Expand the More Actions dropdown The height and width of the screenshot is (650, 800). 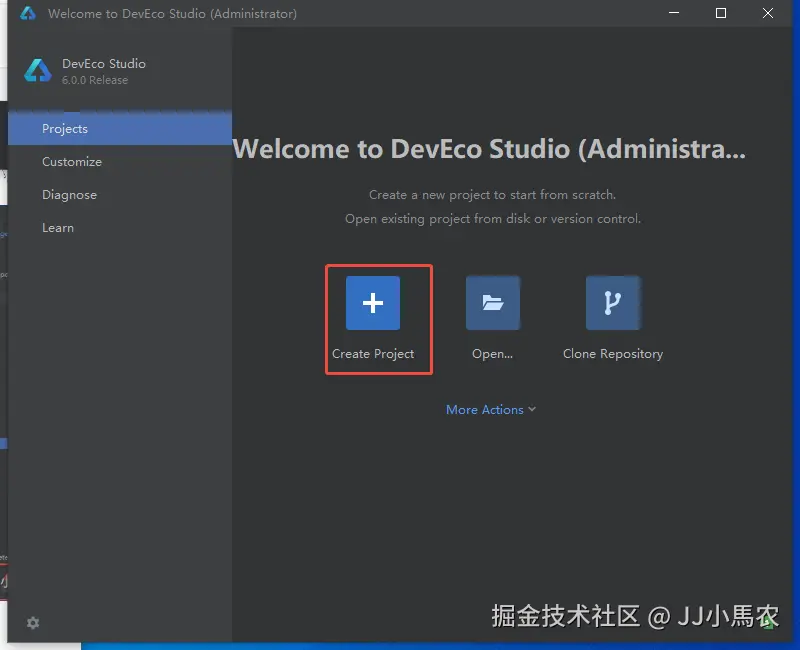pyautogui.click(x=491, y=410)
